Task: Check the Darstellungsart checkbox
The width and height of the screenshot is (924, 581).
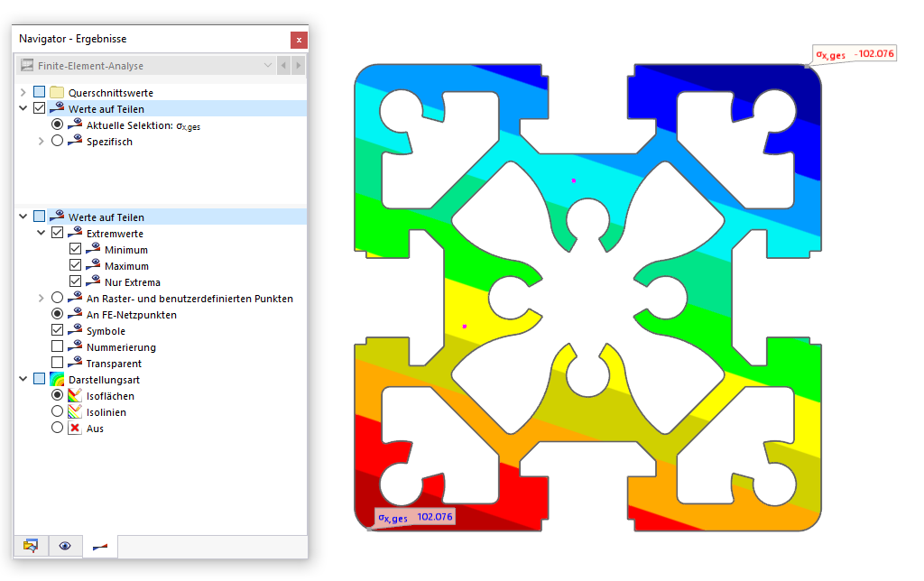Action: tap(40, 378)
